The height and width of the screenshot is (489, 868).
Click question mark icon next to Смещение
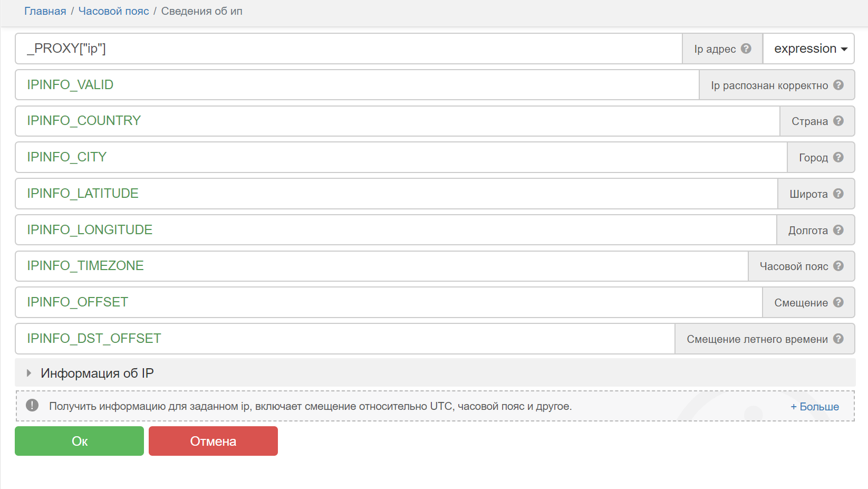point(838,302)
